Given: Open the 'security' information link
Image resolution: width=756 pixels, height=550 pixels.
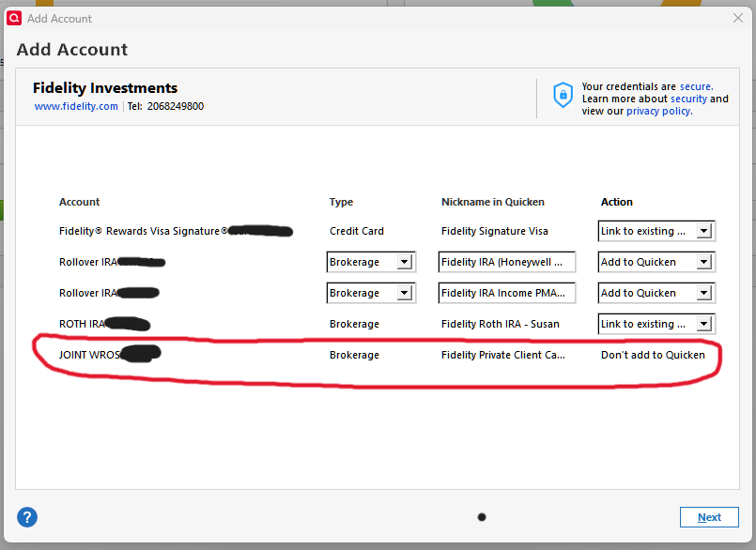Looking at the screenshot, I should [688, 99].
